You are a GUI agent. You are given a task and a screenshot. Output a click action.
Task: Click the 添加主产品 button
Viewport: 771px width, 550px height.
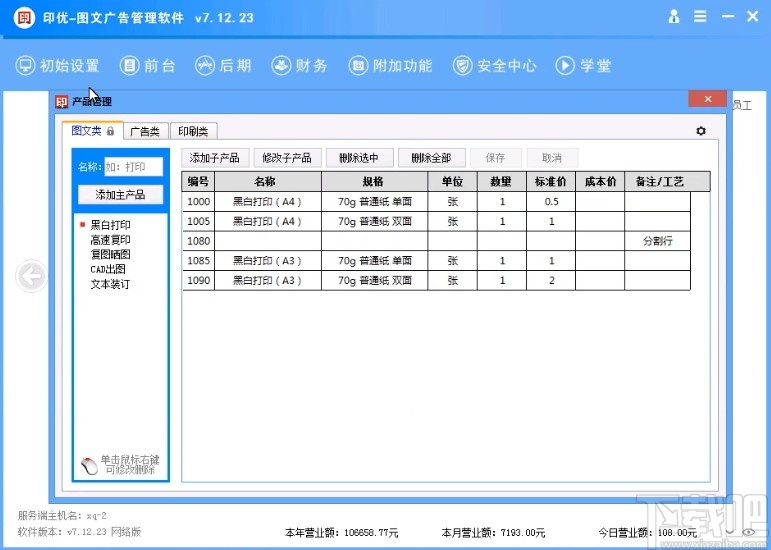coord(120,195)
